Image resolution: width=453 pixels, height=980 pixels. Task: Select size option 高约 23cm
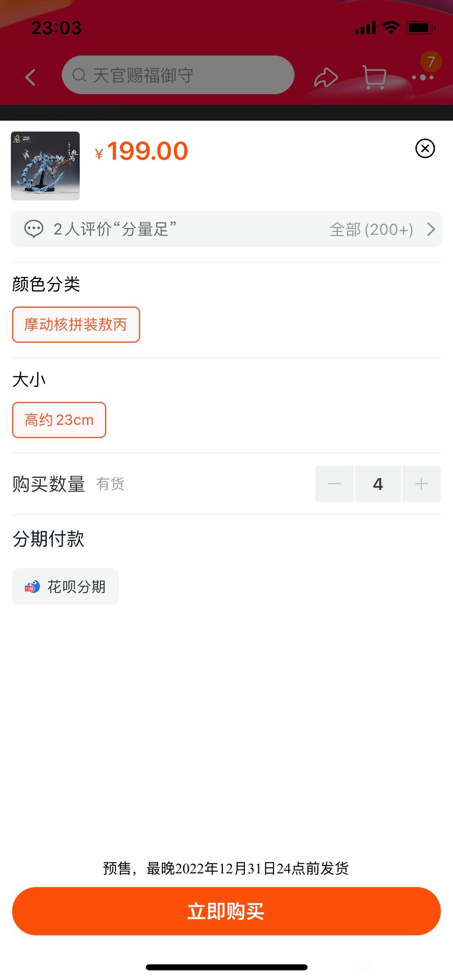[x=59, y=420]
